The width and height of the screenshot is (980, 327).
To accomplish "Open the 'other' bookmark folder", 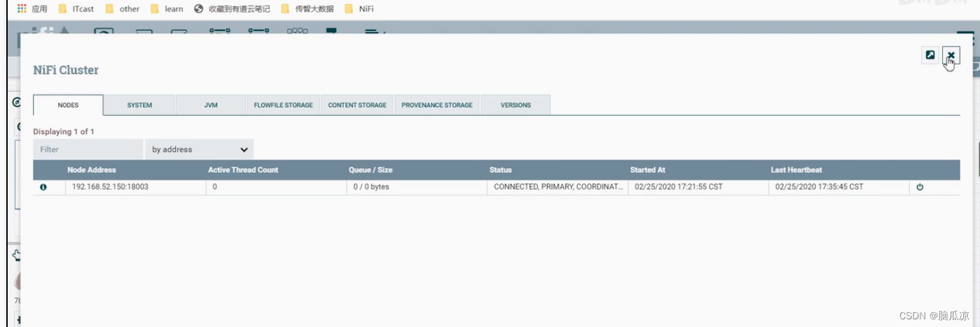I will [x=123, y=9].
